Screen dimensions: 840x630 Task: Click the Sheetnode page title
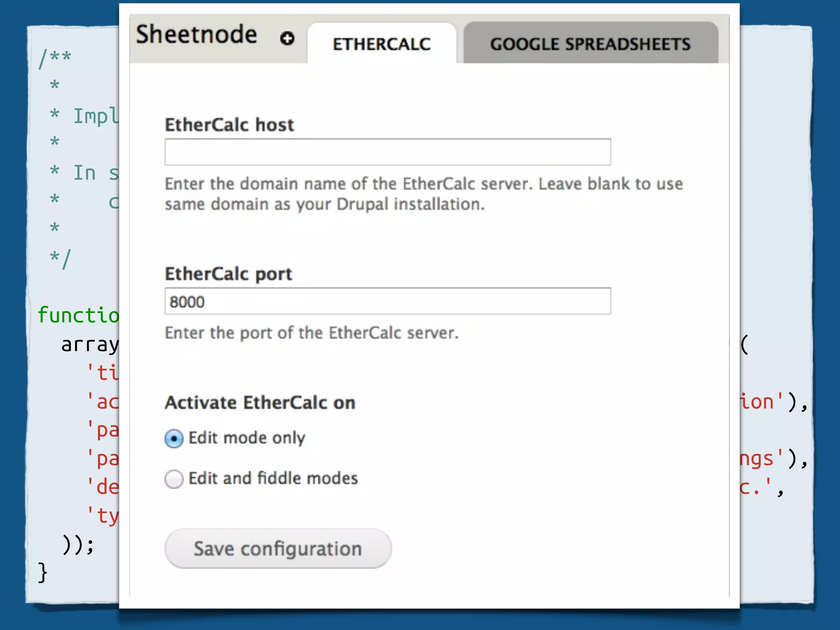pyautogui.click(x=196, y=34)
